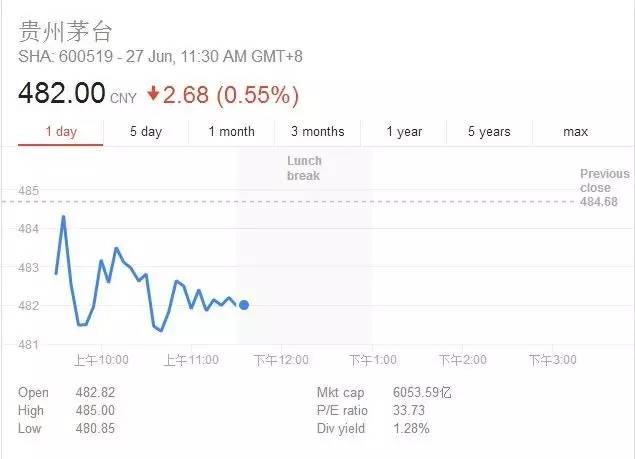Select the max range tab

click(575, 132)
